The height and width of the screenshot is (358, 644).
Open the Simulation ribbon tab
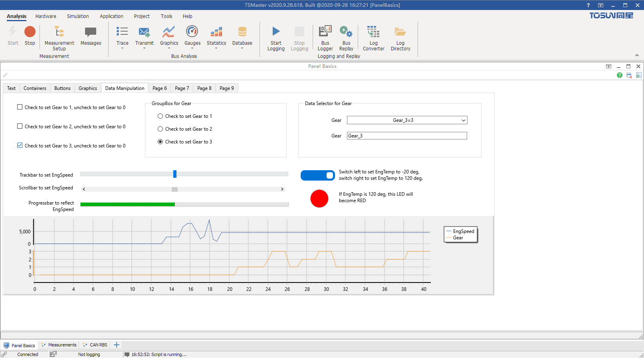(x=78, y=16)
